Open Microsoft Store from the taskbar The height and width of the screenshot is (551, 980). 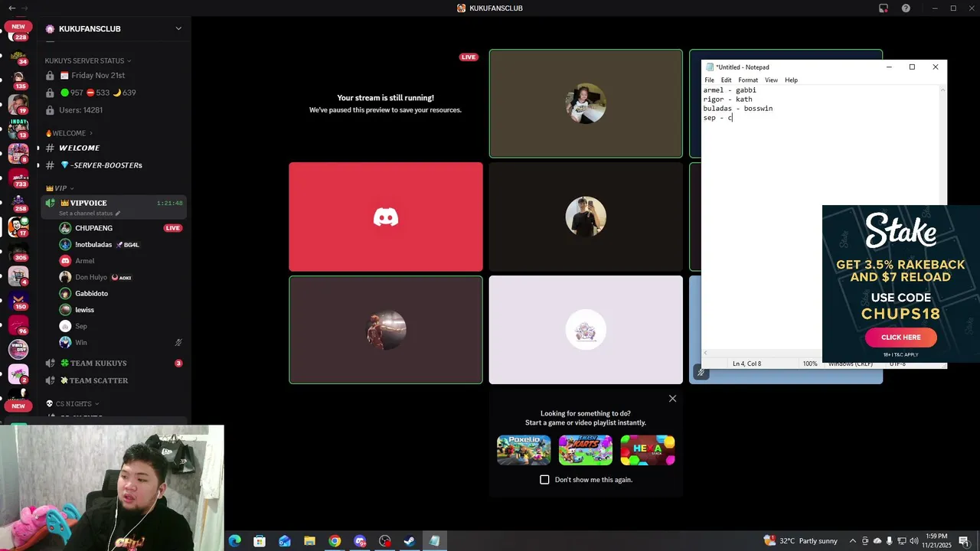[x=260, y=541]
